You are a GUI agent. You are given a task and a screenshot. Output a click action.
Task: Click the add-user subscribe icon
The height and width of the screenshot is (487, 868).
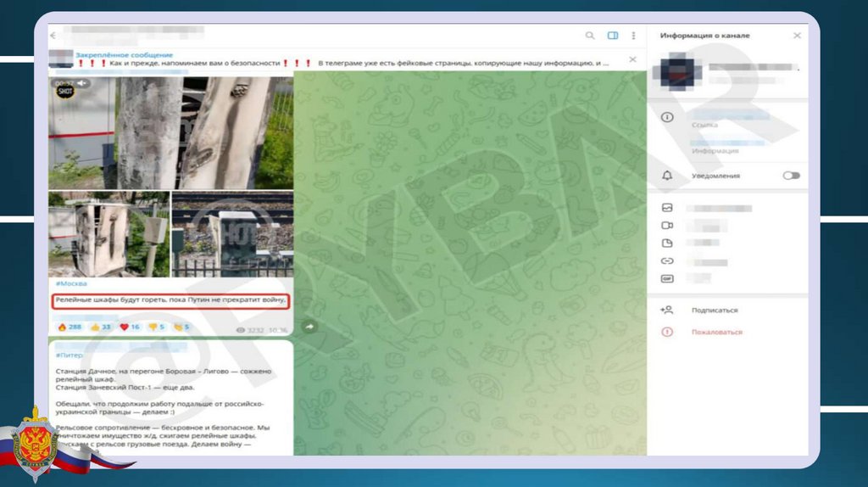click(667, 311)
